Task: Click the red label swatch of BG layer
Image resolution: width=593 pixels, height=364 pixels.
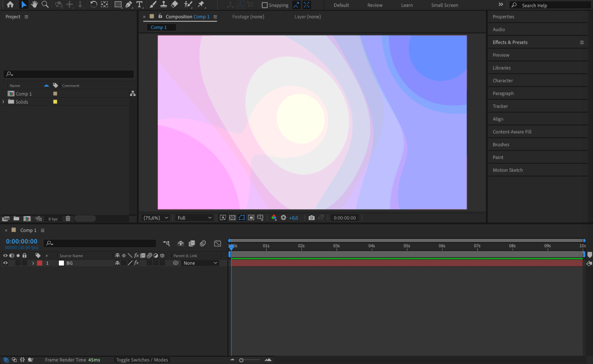Action: pos(40,263)
